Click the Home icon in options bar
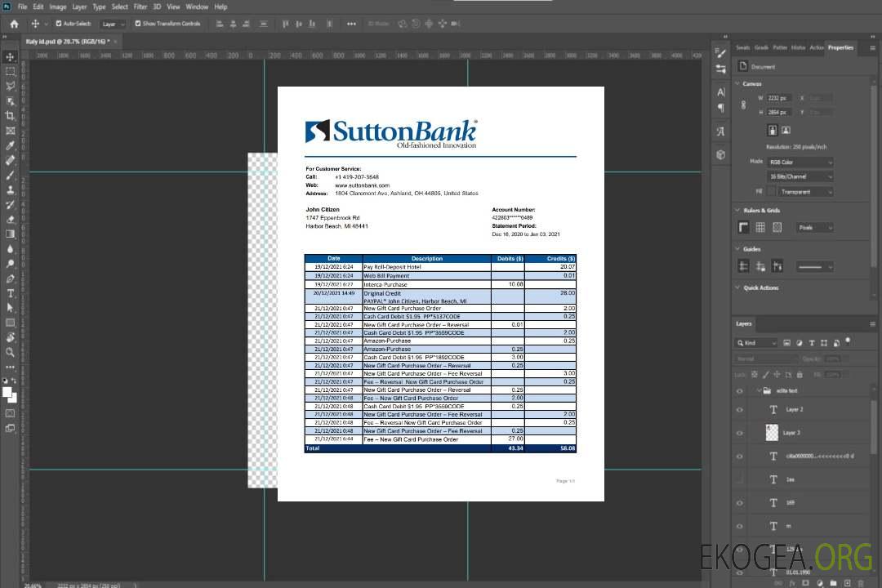Viewport: 882px width, 588px height. point(14,24)
